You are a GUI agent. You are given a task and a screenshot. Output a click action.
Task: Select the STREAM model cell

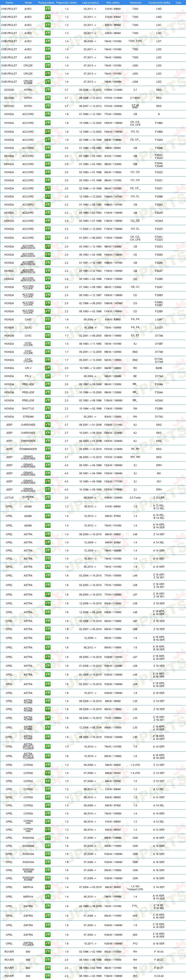click(28, 417)
